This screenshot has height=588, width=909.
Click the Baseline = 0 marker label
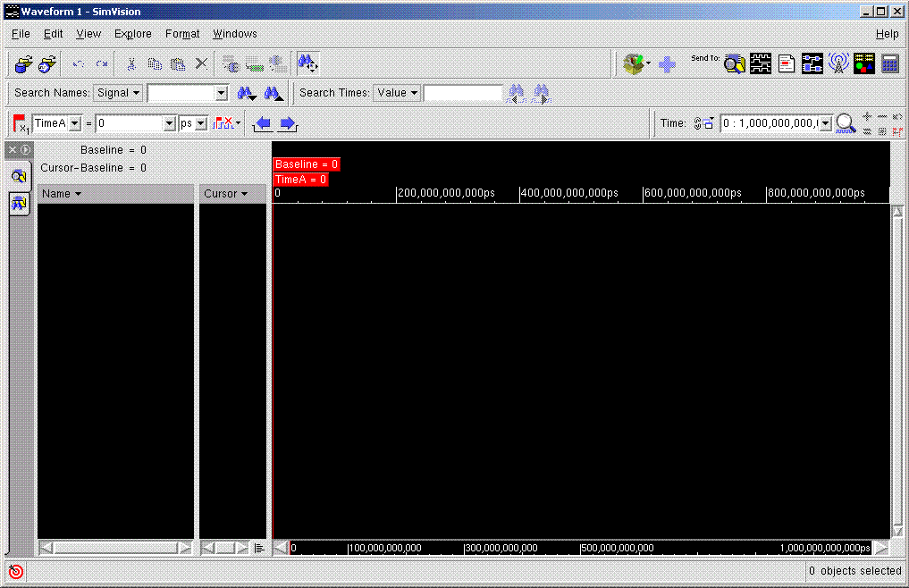pyautogui.click(x=306, y=164)
